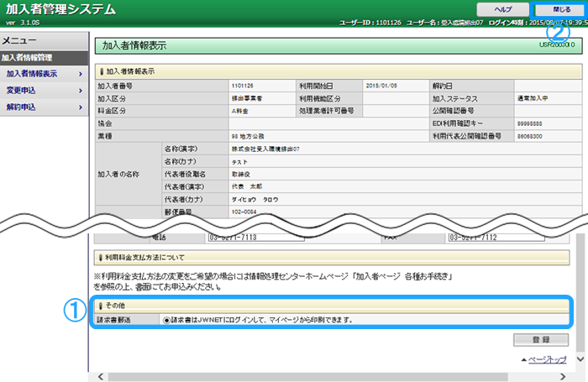The height and width of the screenshot is (382, 588).
Task: Click 代表者(漢字) value 代表 太郎
Action: click(247, 186)
